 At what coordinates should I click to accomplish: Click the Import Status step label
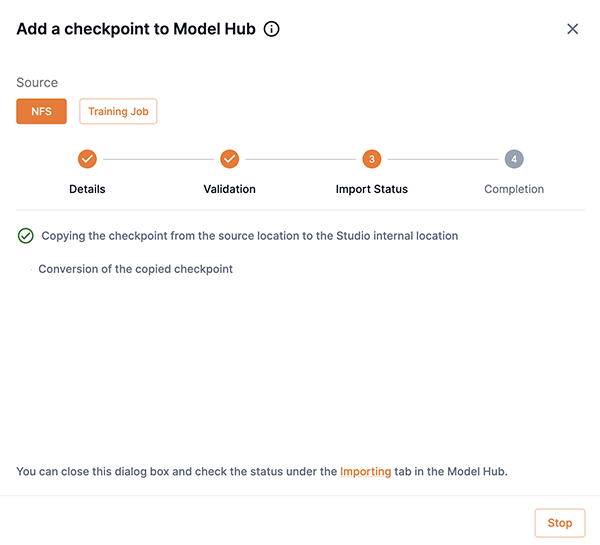(371, 189)
